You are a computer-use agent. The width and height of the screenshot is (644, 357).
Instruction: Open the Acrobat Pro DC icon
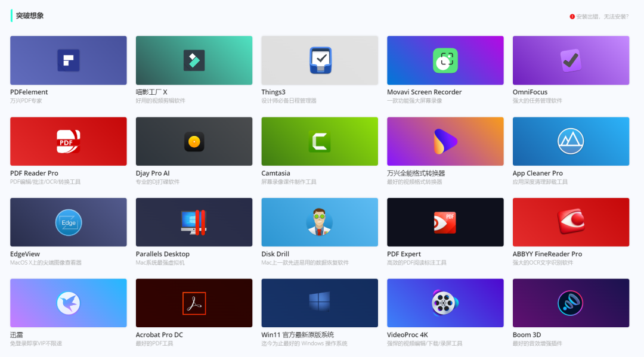(194, 303)
